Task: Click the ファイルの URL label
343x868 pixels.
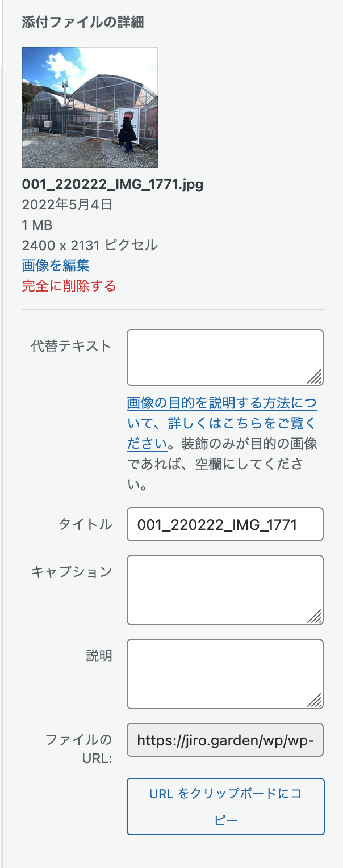Action: (x=78, y=748)
